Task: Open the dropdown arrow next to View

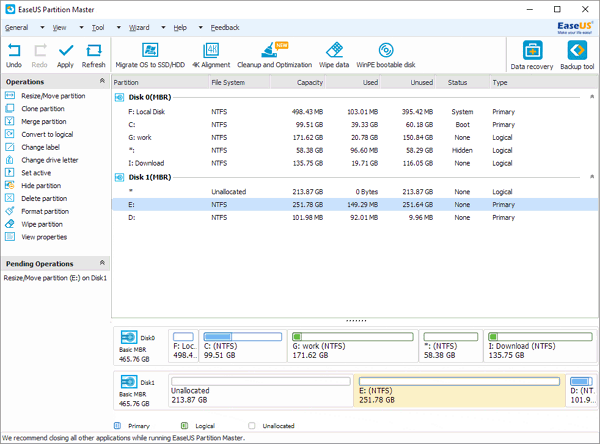Action: [81, 28]
